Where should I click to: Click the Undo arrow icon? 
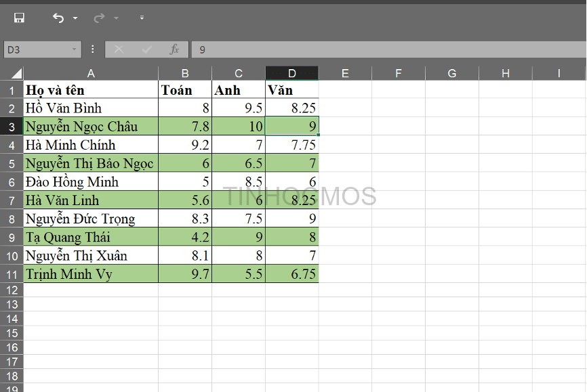pos(58,18)
